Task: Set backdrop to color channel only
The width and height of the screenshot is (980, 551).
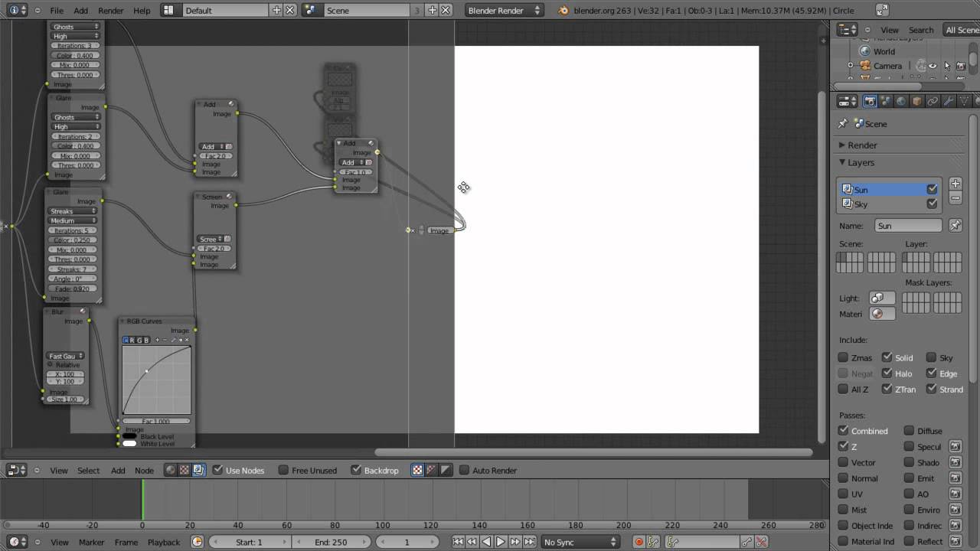Action: coord(431,470)
